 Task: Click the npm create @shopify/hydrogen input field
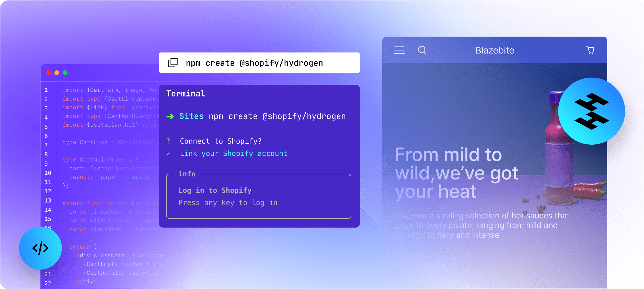tap(259, 63)
